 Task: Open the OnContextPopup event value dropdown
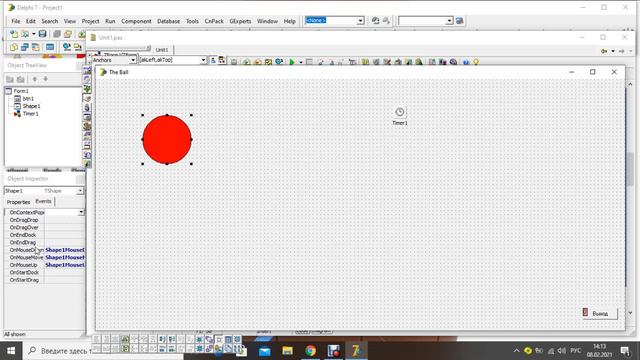81,212
